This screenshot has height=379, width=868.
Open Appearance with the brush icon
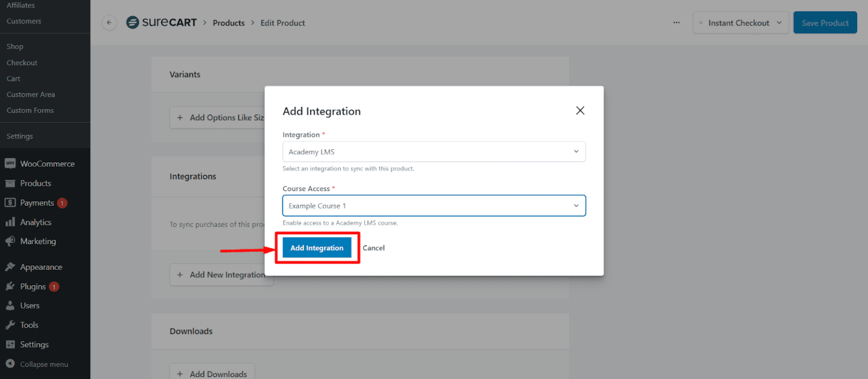click(x=10, y=266)
